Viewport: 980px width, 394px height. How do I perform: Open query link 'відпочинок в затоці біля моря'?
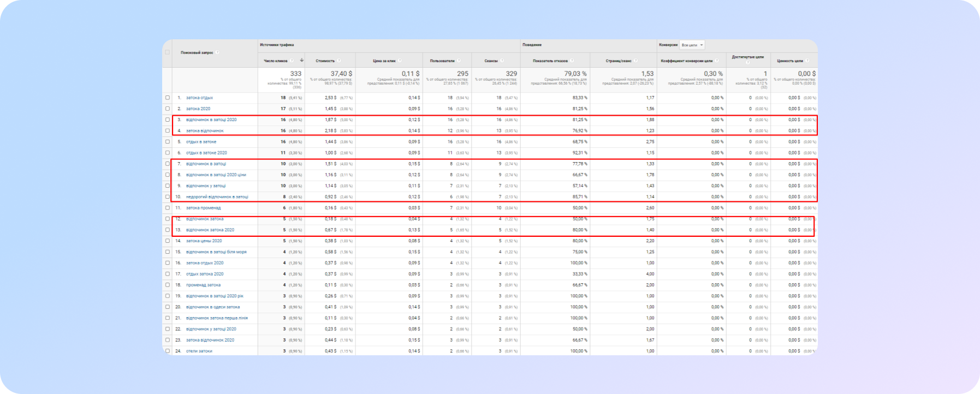(216, 252)
